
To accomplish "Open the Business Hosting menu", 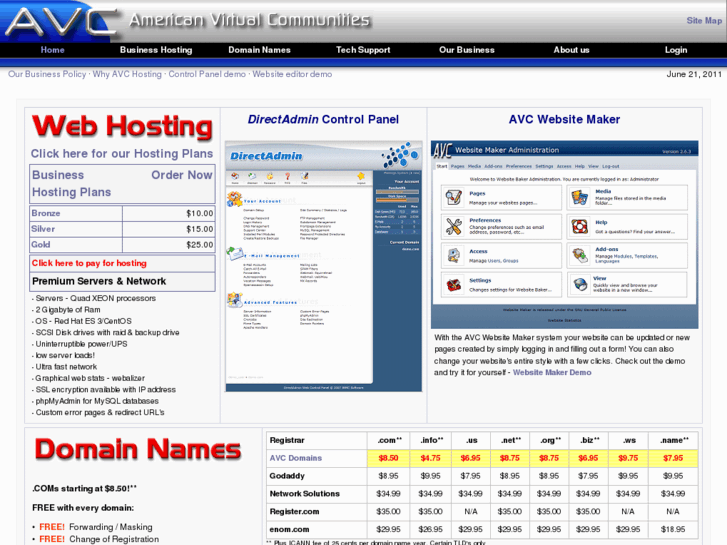I will 156,50.
